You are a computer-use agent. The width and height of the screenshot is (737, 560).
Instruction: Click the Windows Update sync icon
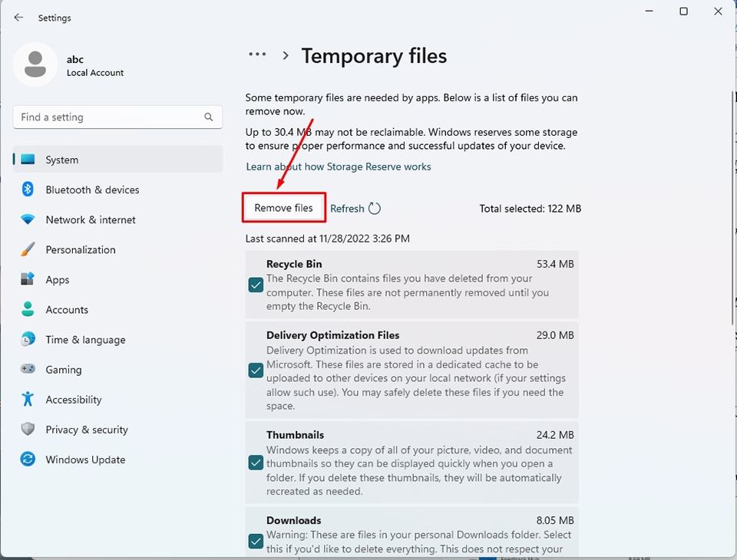[28, 459]
